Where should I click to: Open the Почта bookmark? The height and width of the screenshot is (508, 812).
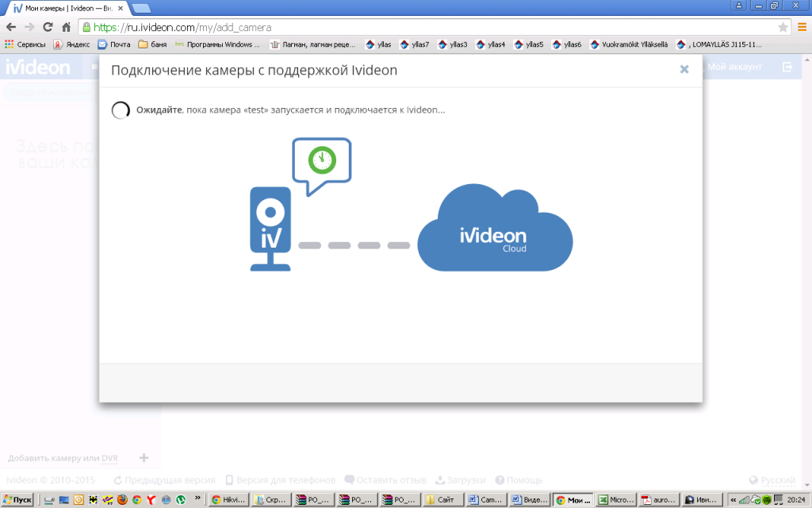114,44
